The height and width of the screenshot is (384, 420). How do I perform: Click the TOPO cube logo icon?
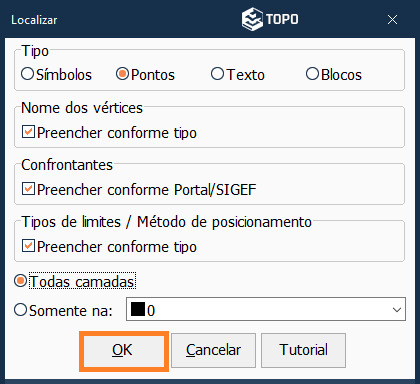coord(252,19)
